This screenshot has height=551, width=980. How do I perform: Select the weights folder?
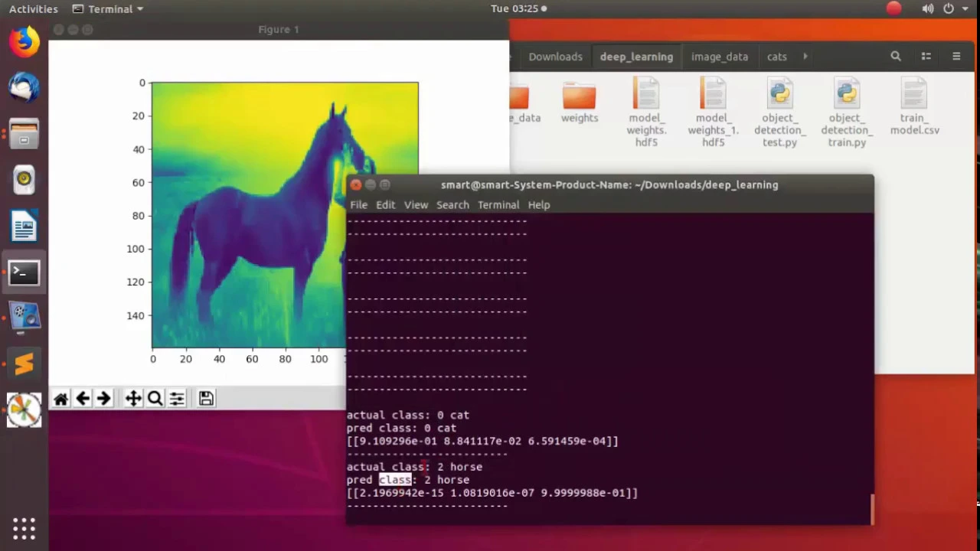click(579, 103)
